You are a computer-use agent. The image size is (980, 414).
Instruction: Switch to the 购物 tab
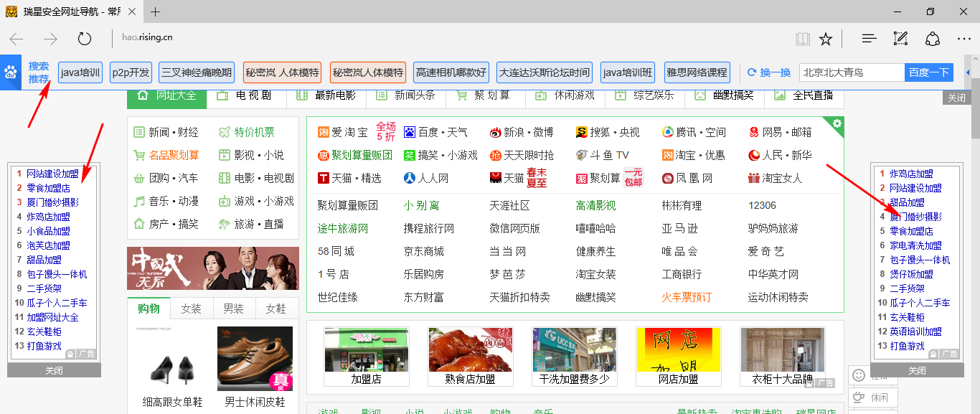(x=149, y=309)
